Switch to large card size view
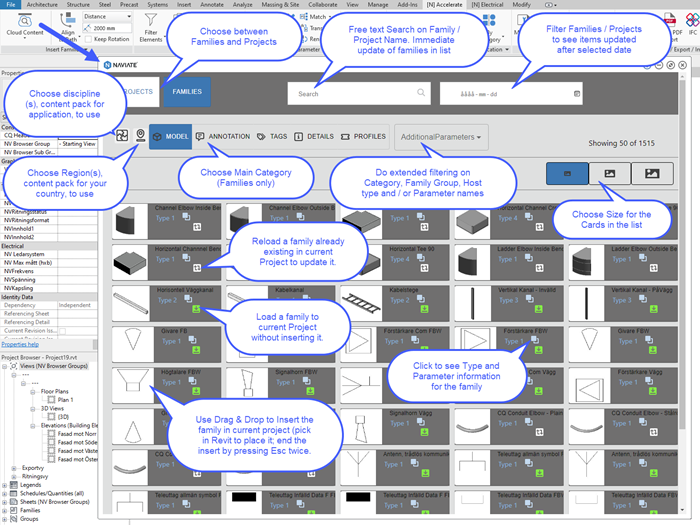Viewport: 700px width, 525px height. tap(652, 173)
